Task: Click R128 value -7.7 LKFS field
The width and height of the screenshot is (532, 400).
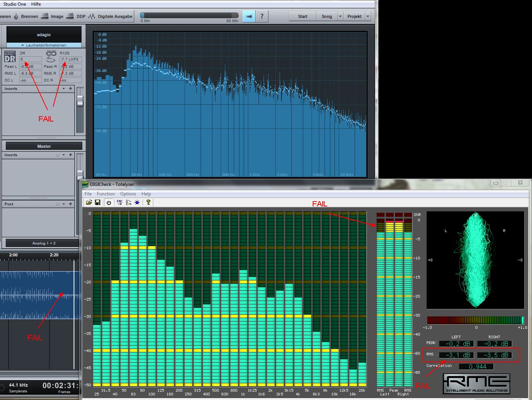Action: pos(70,59)
